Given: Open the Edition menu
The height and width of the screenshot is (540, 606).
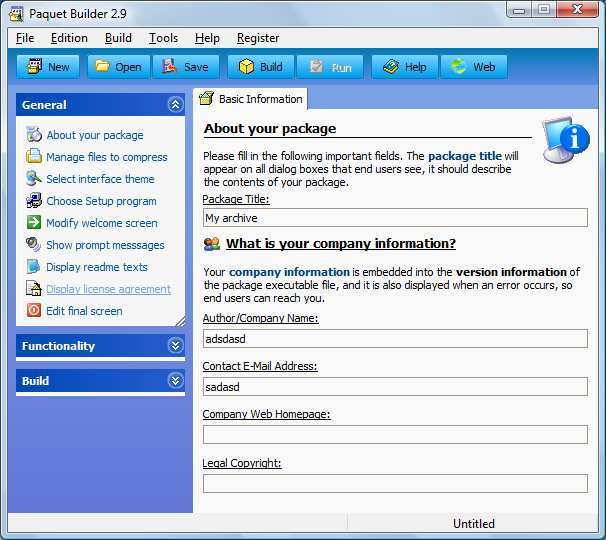Looking at the screenshot, I should pyautogui.click(x=69, y=38).
